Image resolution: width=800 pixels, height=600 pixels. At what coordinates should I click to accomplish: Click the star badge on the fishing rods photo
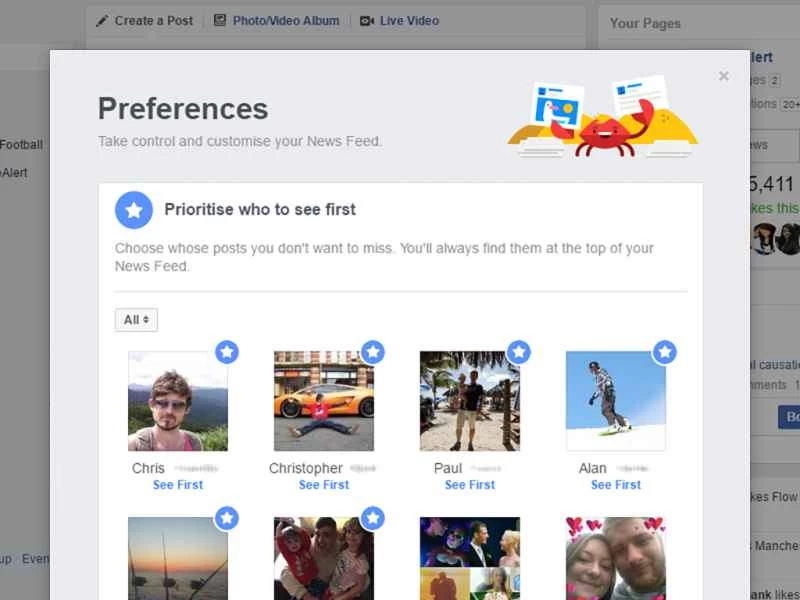coord(227,518)
